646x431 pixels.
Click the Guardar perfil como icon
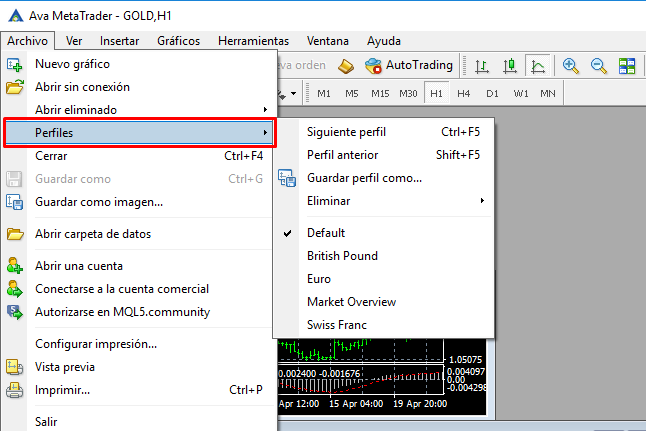click(287, 178)
